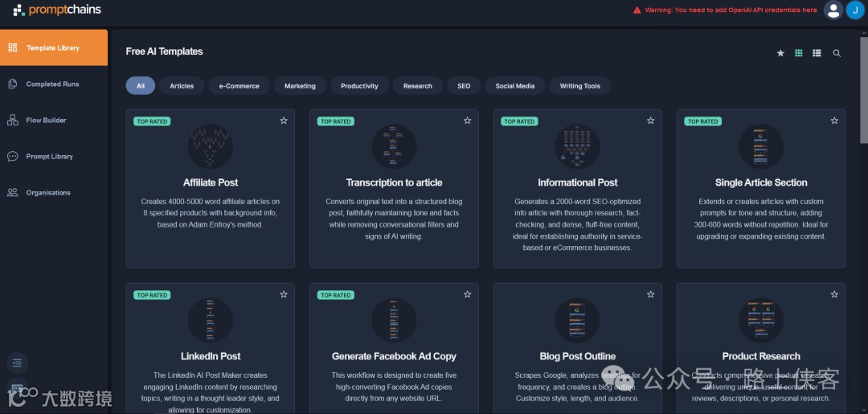868x414 pixels.
Task: Filter templates by Articles
Action: (x=182, y=86)
